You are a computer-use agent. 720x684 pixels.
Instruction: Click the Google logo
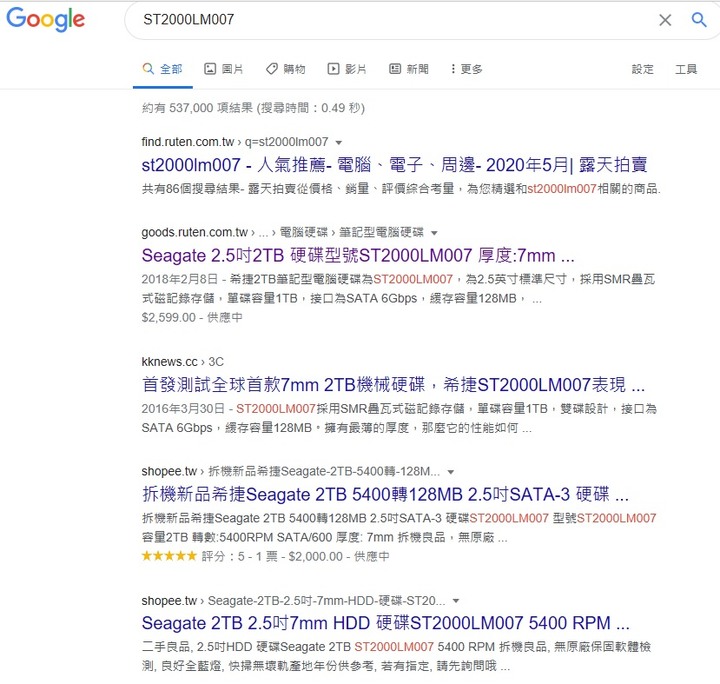tap(45, 19)
